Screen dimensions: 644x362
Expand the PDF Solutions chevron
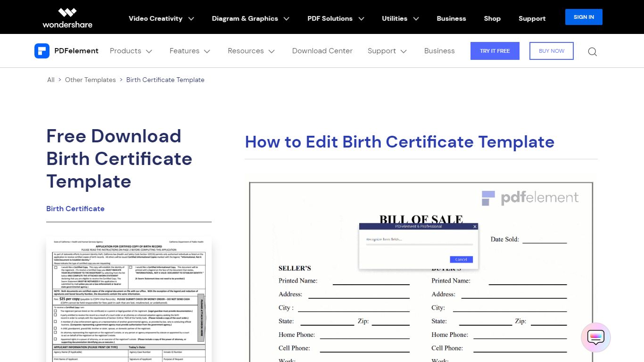coord(361,19)
